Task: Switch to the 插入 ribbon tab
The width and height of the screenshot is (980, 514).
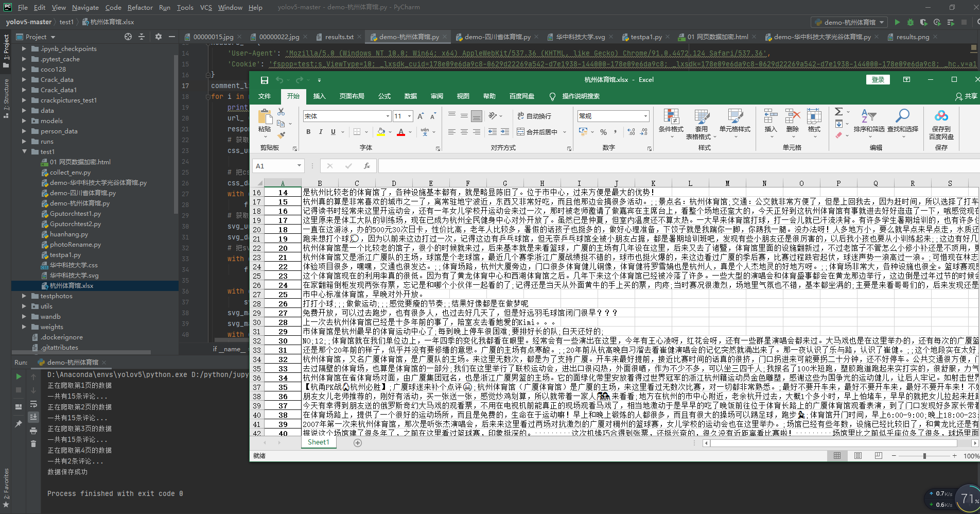Action: pyautogui.click(x=319, y=96)
